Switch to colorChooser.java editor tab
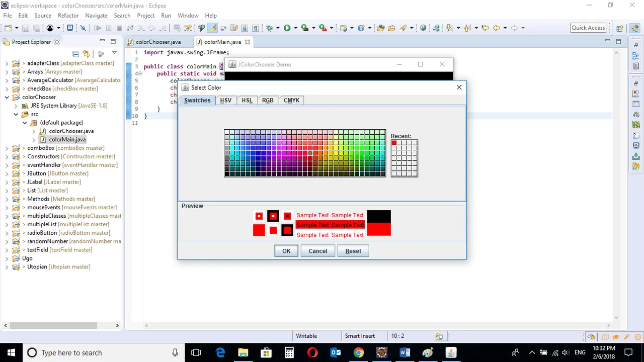 tap(158, 42)
